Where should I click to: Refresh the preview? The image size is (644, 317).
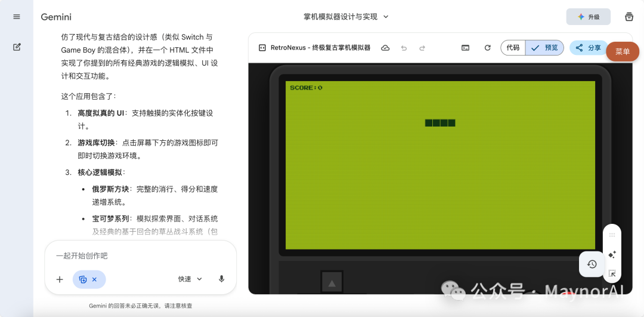[488, 48]
